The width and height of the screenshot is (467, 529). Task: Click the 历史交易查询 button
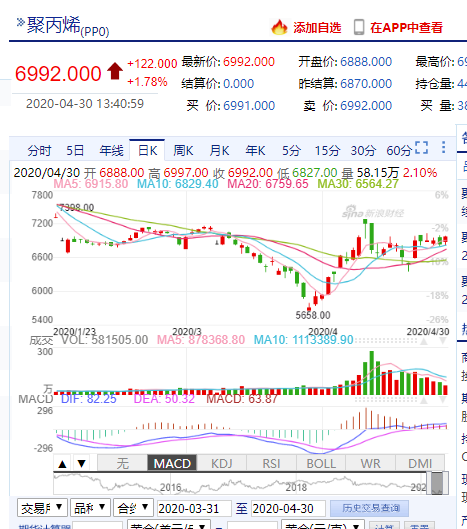tap(369, 508)
